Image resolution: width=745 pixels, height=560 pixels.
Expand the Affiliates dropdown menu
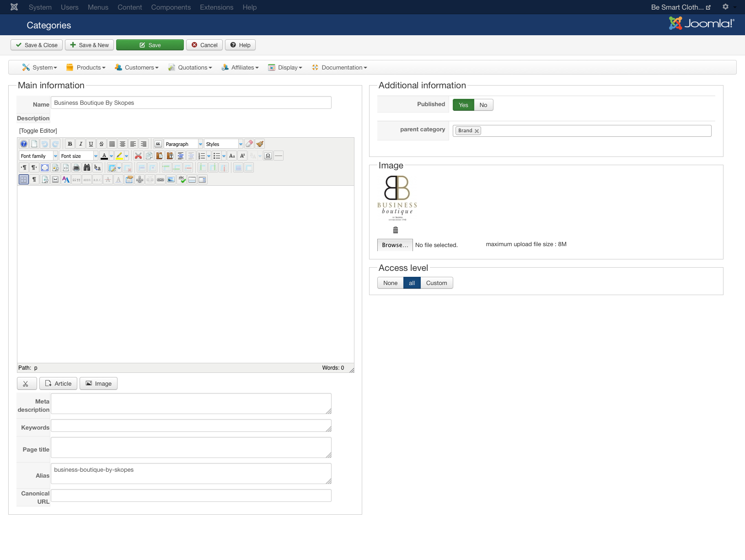tap(240, 68)
